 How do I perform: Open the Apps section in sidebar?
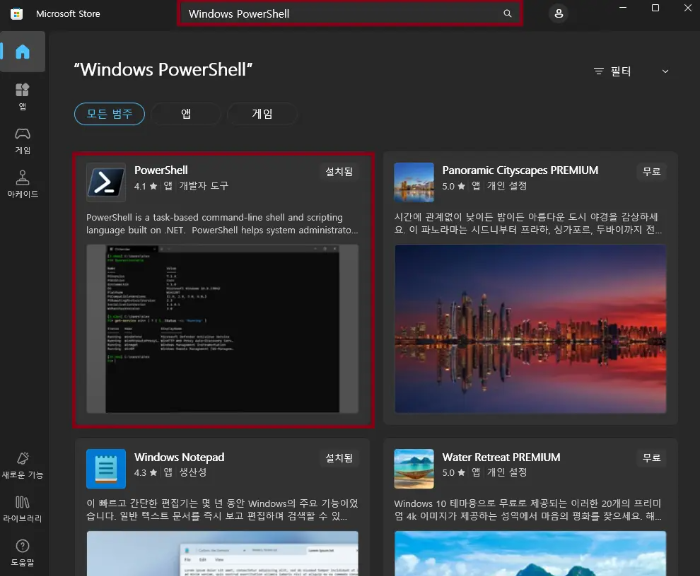tap(22, 96)
